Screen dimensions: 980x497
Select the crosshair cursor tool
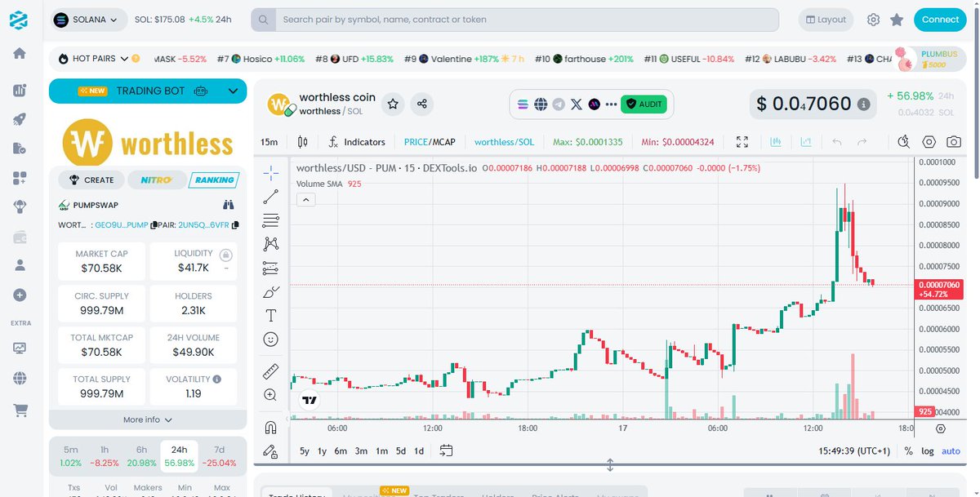click(271, 173)
